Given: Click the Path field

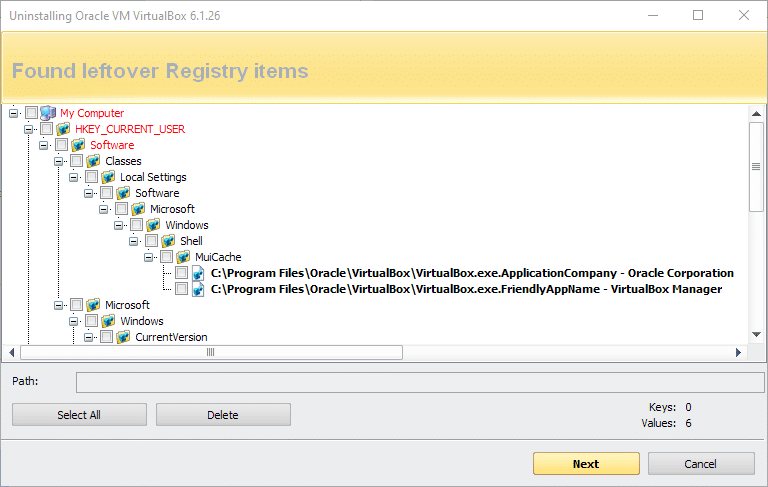Looking at the screenshot, I should (420, 382).
